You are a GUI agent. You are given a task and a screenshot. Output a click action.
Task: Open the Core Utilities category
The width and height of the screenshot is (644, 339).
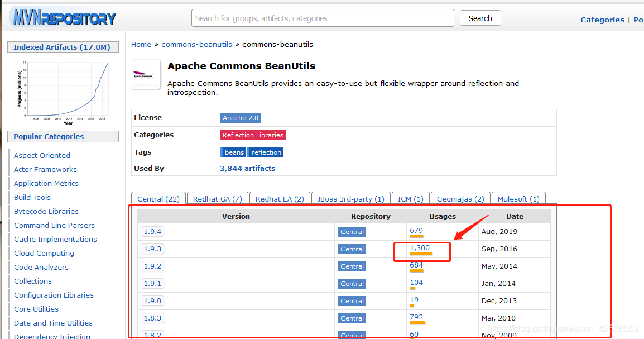(36, 309)
